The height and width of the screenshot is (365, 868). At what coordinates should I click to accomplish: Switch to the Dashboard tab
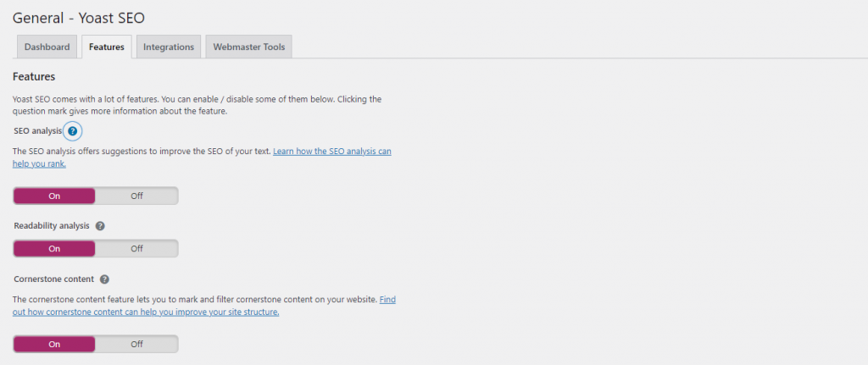pos(47,47)
